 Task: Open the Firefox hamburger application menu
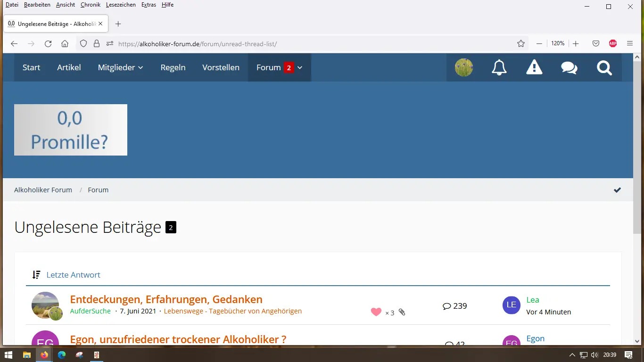[630, 43]
